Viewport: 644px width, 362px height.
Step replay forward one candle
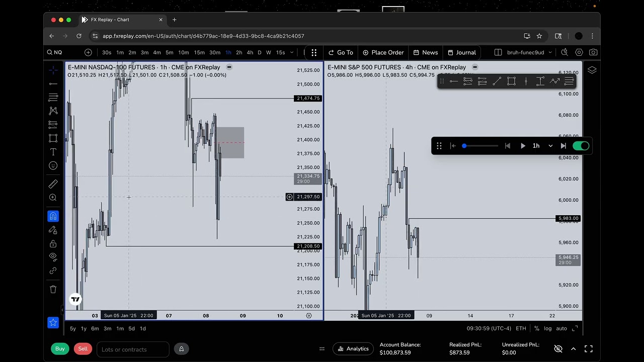563,146
